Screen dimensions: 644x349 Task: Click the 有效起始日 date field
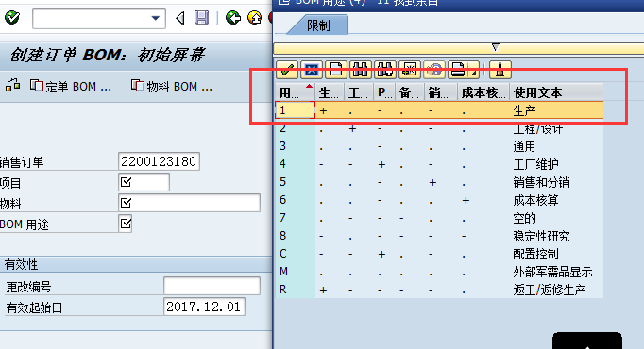[x=204, y=307]
